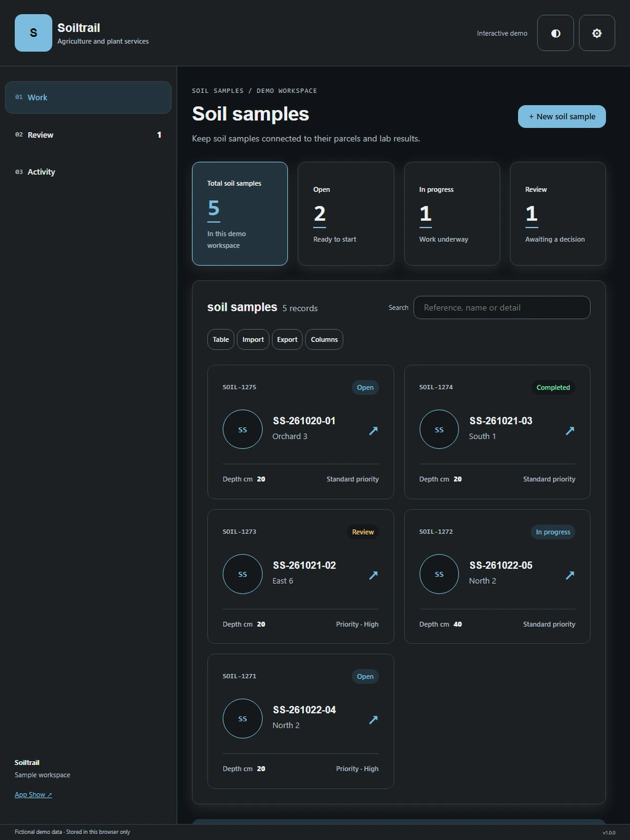Click the 5 records count text
This screenshot has height=840, width=630.
pyautogui.click(x=300, y=308)
